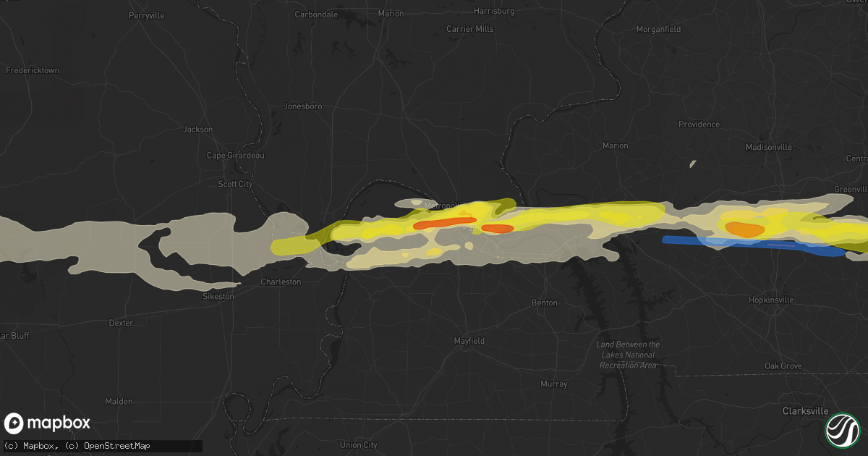868x456 pixels.
Task: Click Land Between the Lakes label
Action: point(629,355)
